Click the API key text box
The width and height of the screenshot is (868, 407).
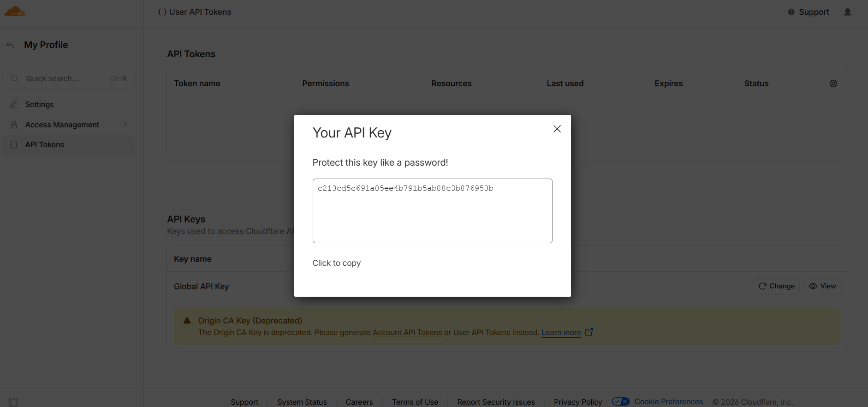point(433,211)
